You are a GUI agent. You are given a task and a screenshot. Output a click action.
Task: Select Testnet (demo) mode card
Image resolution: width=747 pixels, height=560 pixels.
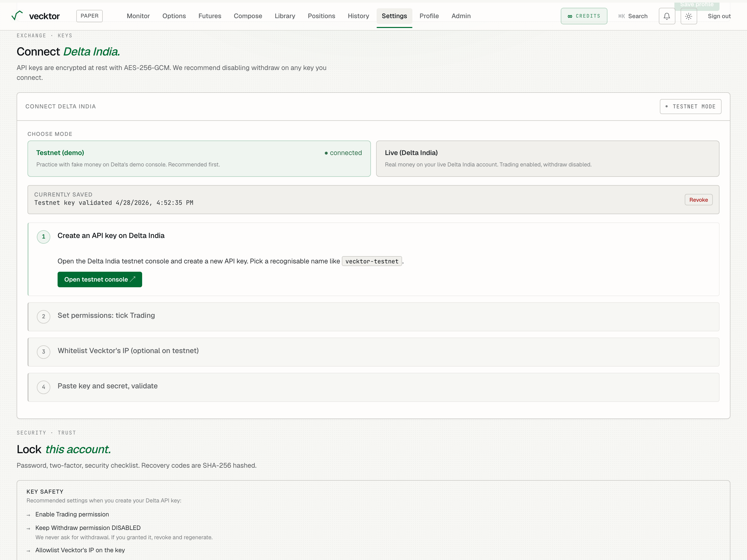199,159
